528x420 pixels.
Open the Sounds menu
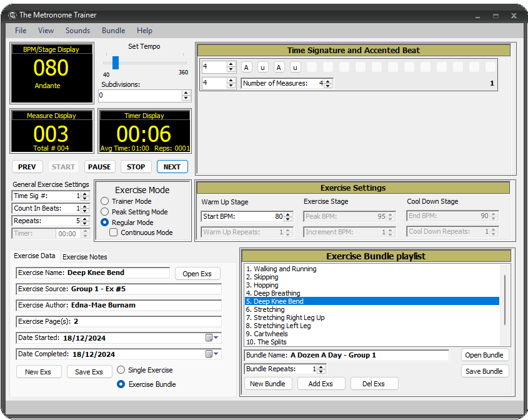click(x=77, y=30)
